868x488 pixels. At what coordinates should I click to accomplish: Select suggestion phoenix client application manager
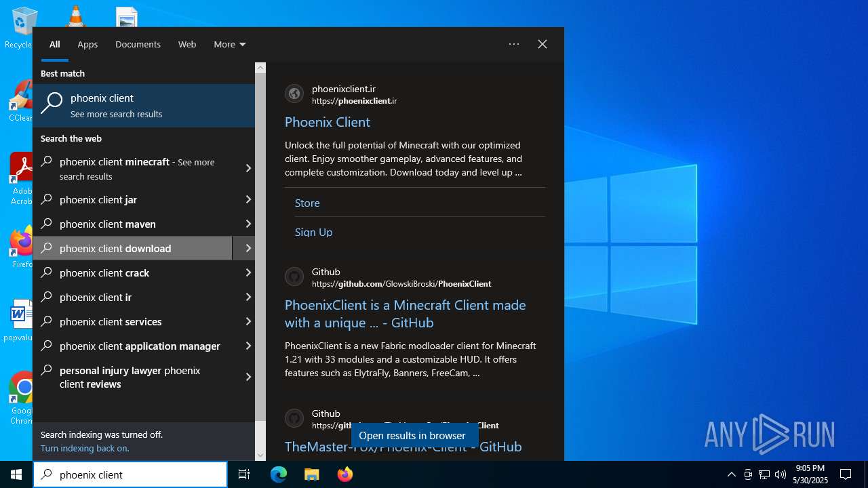click(132, 346)
